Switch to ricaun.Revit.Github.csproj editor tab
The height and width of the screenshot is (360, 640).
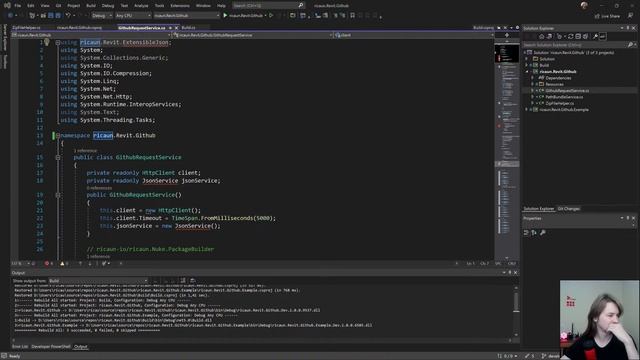click(x=79, y=28)
